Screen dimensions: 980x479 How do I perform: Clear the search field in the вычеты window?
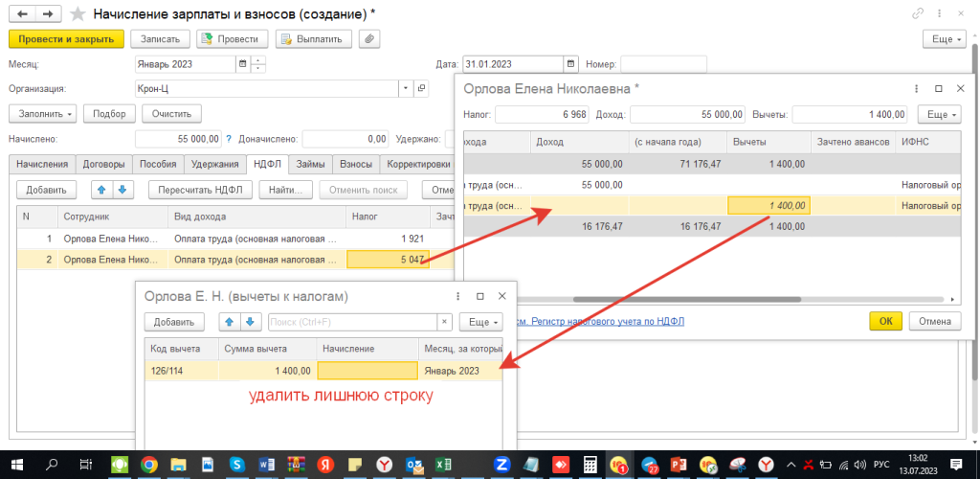pyautogui.click(x=444, y=322)
